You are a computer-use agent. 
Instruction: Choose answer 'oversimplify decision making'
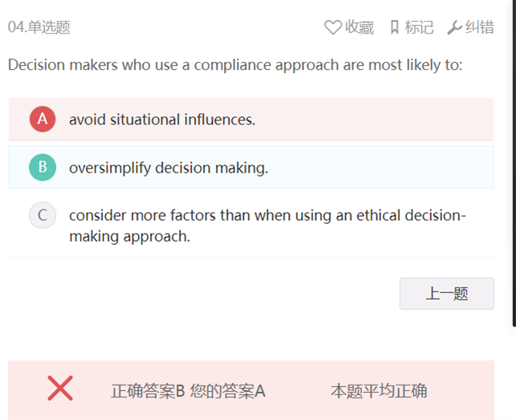tap(169, 168)
